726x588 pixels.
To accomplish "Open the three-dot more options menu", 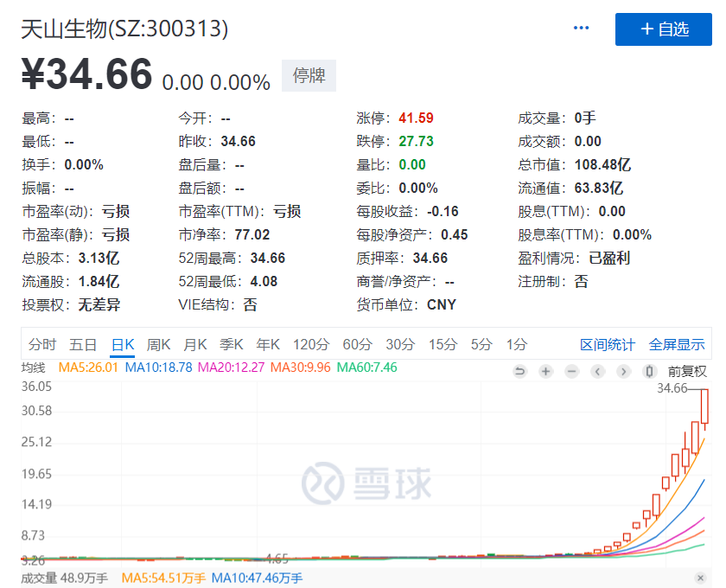I will pos(581,29).
